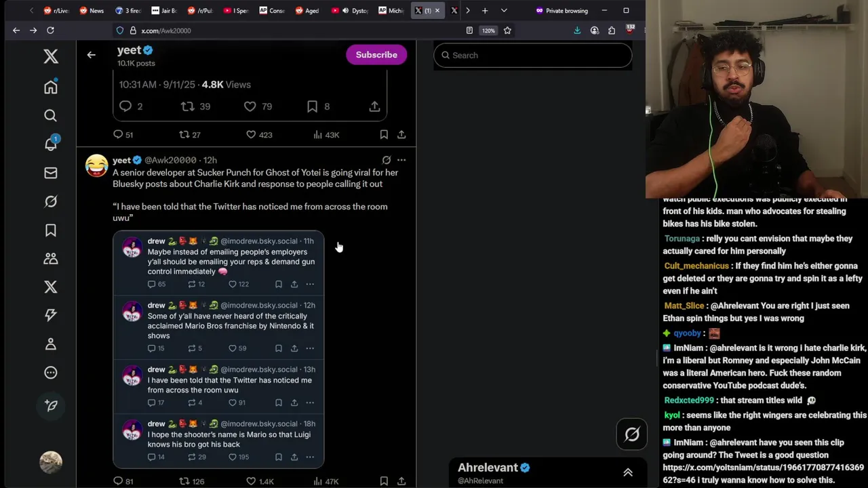The height and width of the screenshot is (488, 868).
Task: Click the green compose post button
Action: pyautogui.click(x=51, y=405)
